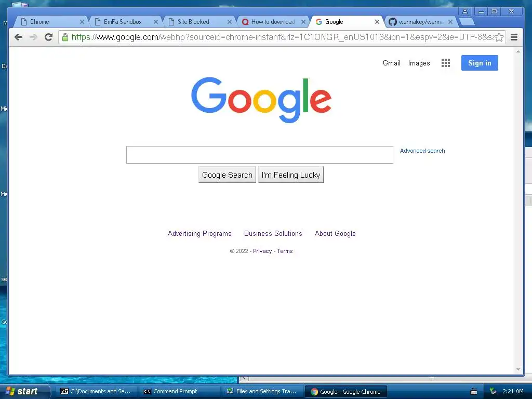Select Google Chrome taskbar button
Image resolution: width=532 pixels, height=399 pixels.
[x=345, y=392]
